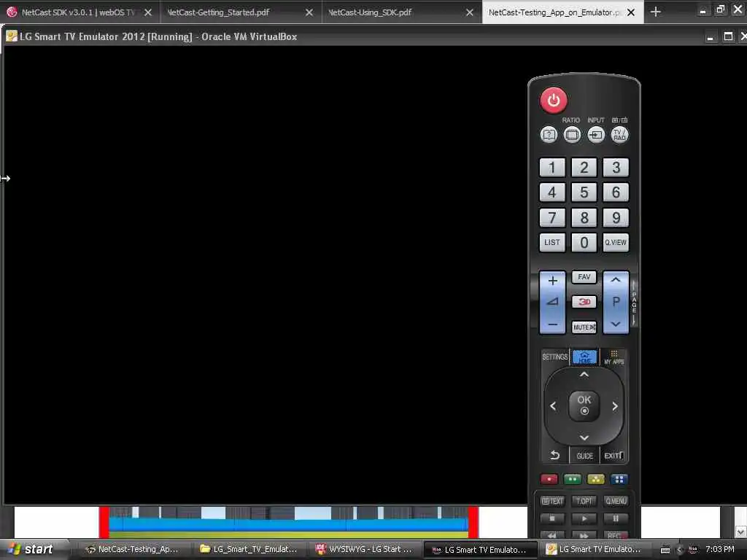This screenshot has height=560, width=747.
Task: Open the Windows start menu
Action: (x=31, y=549)
